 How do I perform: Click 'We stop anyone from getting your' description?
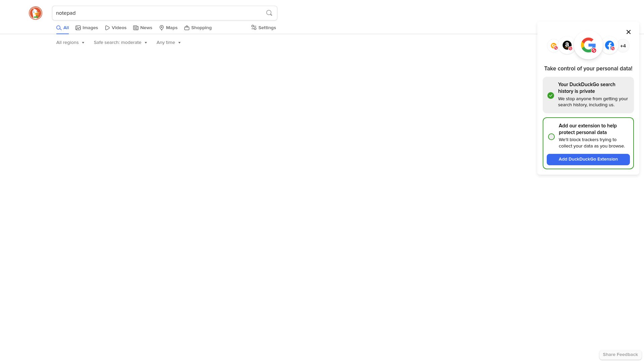[593, 102]
